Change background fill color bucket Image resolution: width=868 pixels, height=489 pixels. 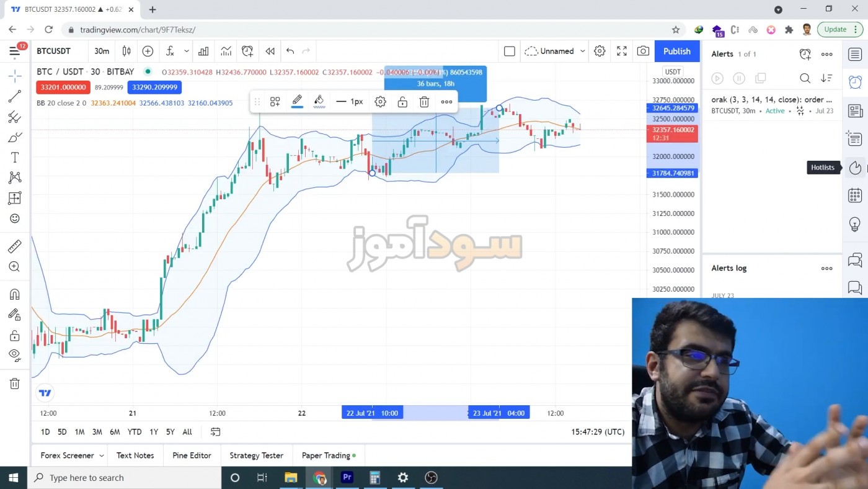pyautogui.click(x=319, y=101)
